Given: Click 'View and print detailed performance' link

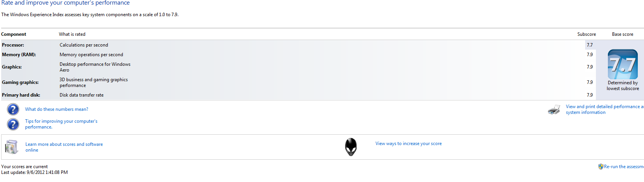Looking at the screenshot, I should coord(605,109).
